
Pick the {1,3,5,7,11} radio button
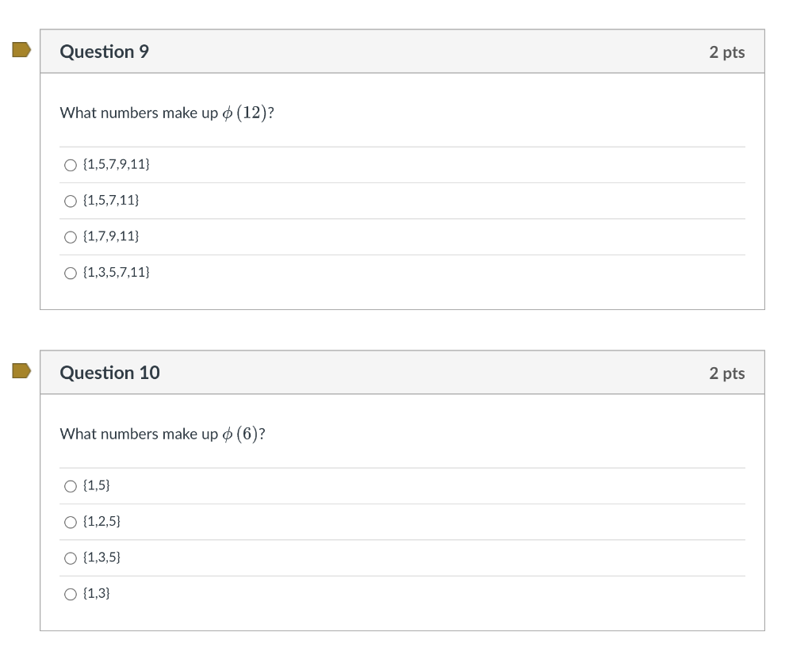point(71,273)
